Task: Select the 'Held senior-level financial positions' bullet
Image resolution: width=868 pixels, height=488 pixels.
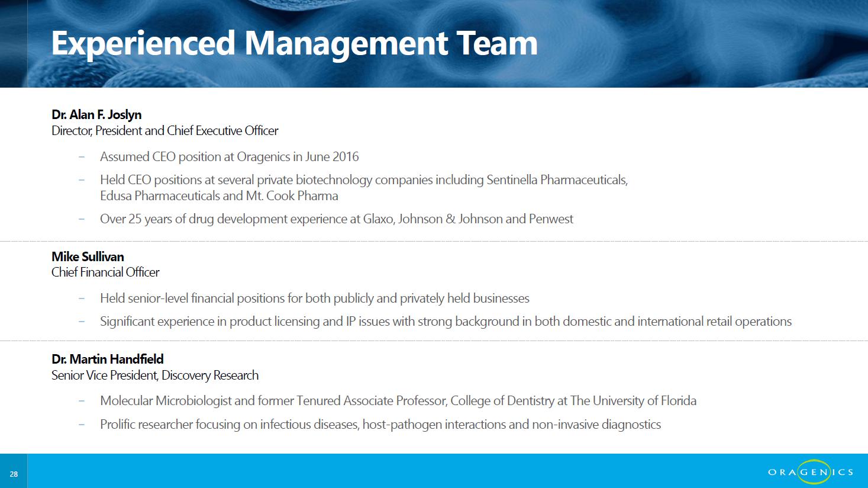Action: 314,298
